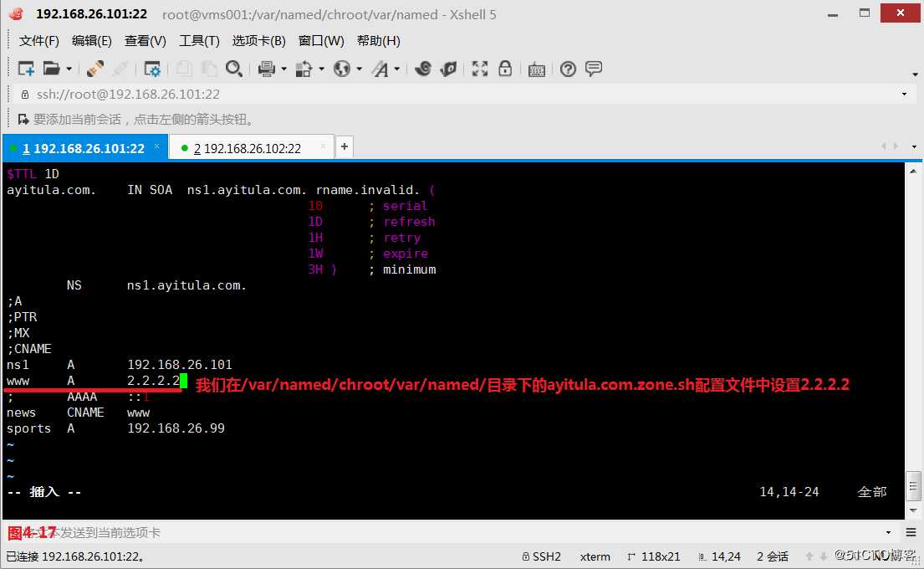Click the Xshell app icon in title bar
This screenshot has width=924, height=569.
coord(17,13)
